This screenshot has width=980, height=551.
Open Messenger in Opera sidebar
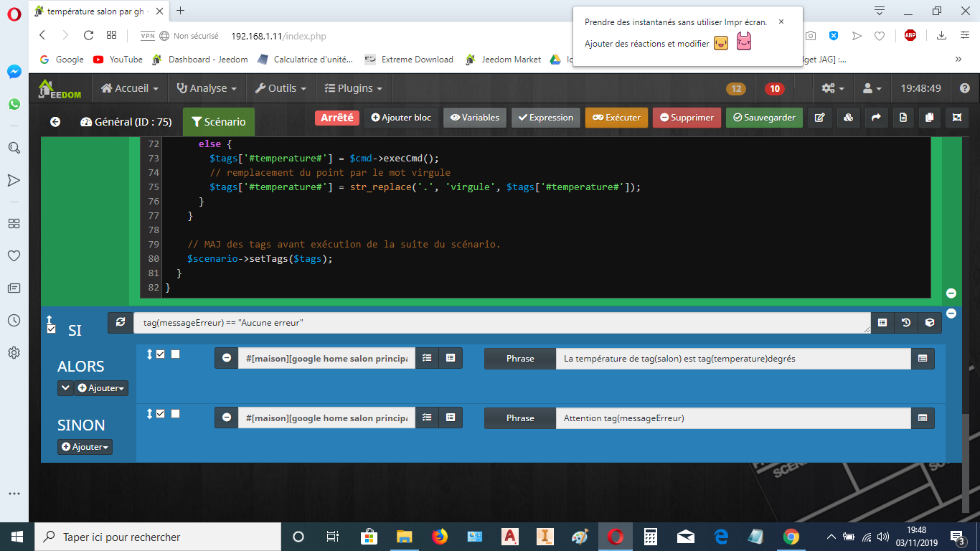click(14, 72)
